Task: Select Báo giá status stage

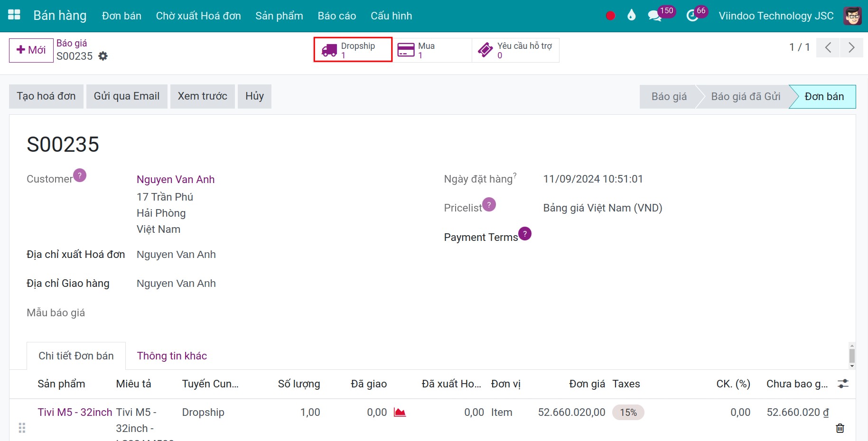Action: pos(669,97)
